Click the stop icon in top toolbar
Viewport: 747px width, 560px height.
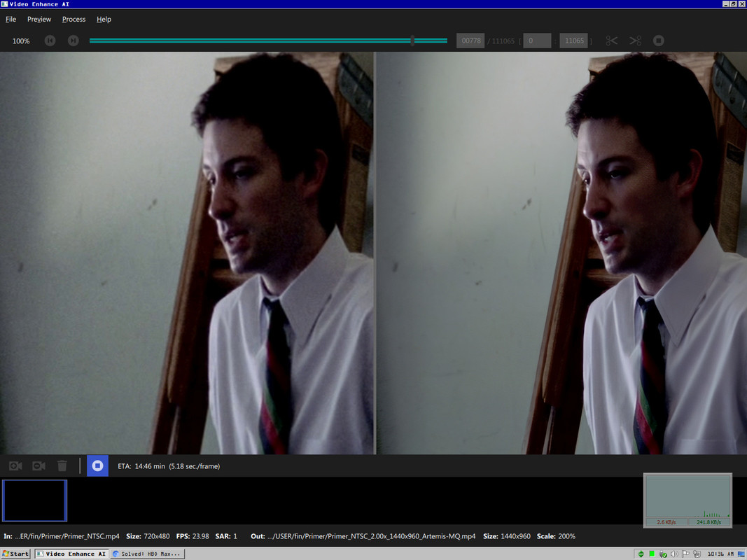click(x=658, y=41)
